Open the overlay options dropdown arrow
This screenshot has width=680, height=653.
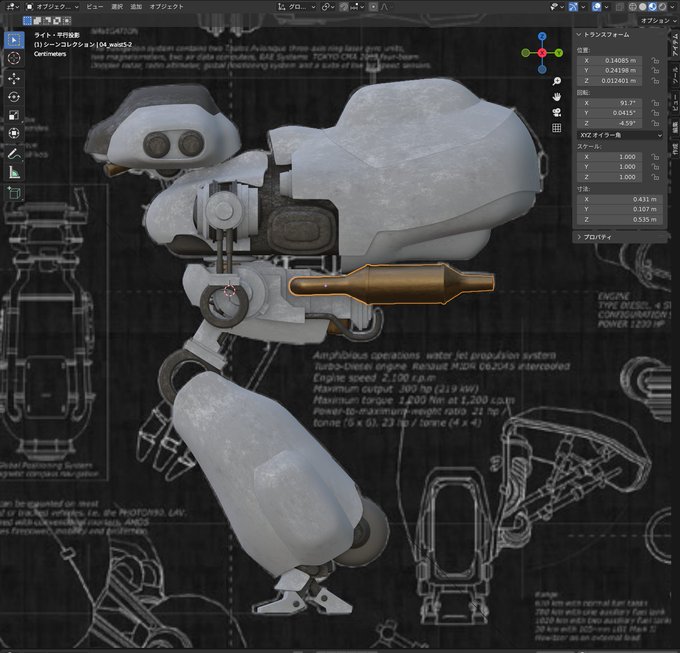pos(606,7)
